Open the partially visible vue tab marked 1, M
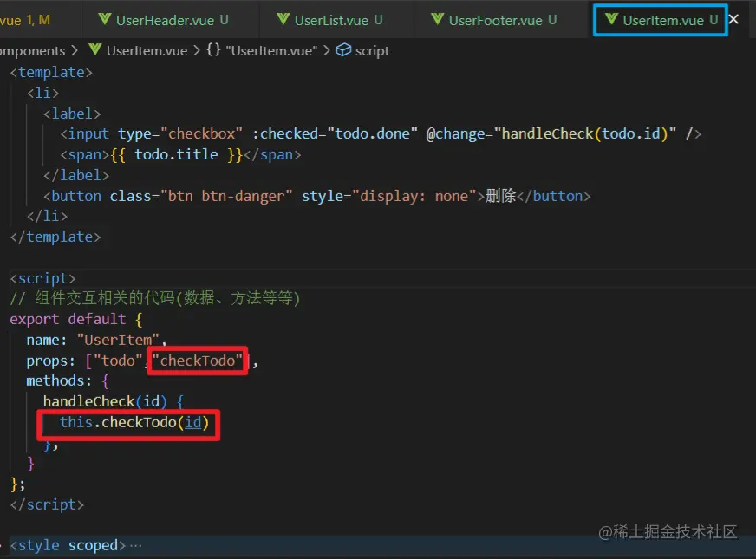The height and width of the screenshot is (559, 756). coord(24,20)
